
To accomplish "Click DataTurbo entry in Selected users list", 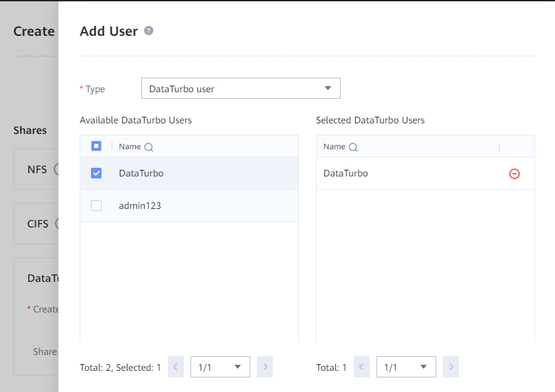I will [x=345, y=173].
